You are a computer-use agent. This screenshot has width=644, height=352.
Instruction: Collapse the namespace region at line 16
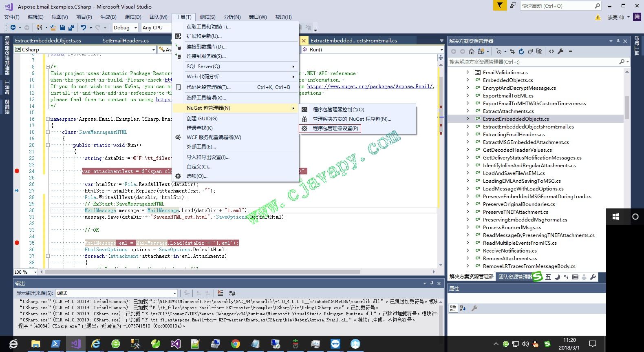48,119
